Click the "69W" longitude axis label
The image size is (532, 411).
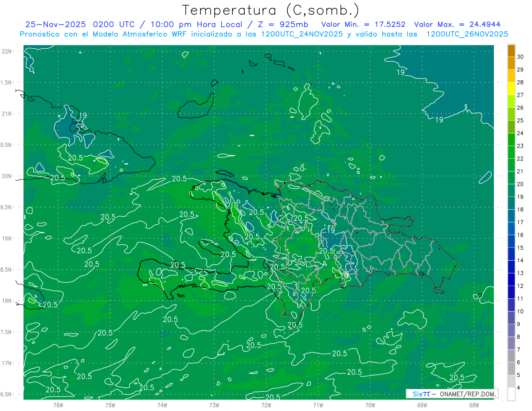coord(422,405)
